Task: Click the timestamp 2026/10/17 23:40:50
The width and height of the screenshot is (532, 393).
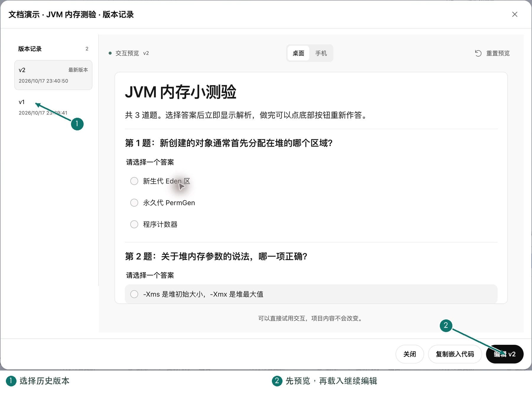Action: coord(43,81)
